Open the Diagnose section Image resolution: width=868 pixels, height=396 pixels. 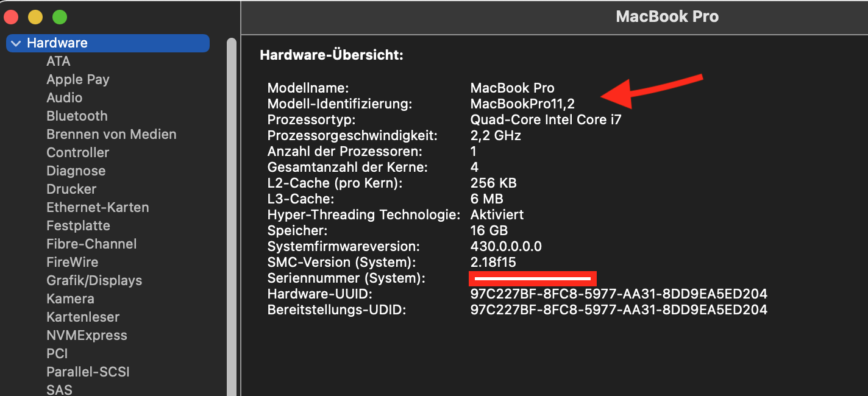76,171
